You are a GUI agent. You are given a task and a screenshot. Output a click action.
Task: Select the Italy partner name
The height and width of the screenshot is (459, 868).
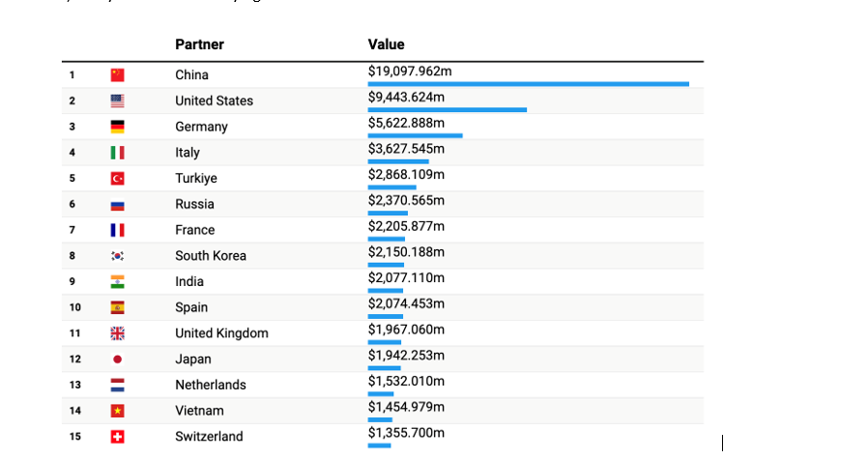tap(188, 153)
